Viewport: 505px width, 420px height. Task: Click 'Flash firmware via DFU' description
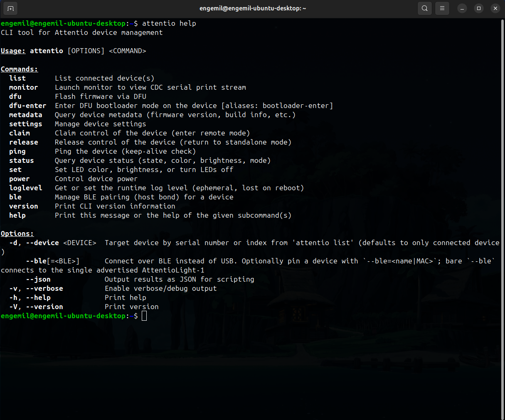[101, 97]
